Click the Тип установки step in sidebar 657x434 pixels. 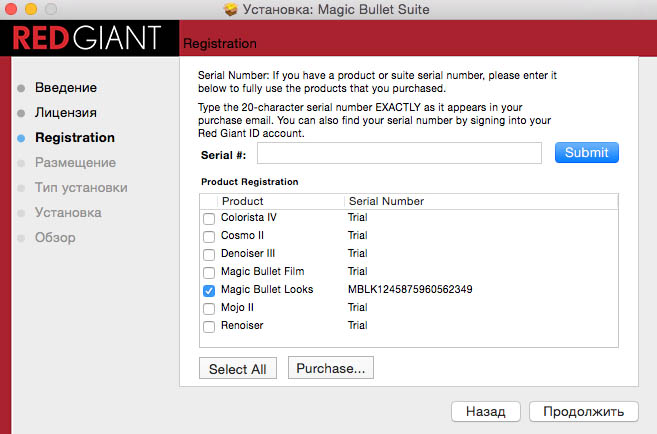pyautogui.click(x=81, y=188)
